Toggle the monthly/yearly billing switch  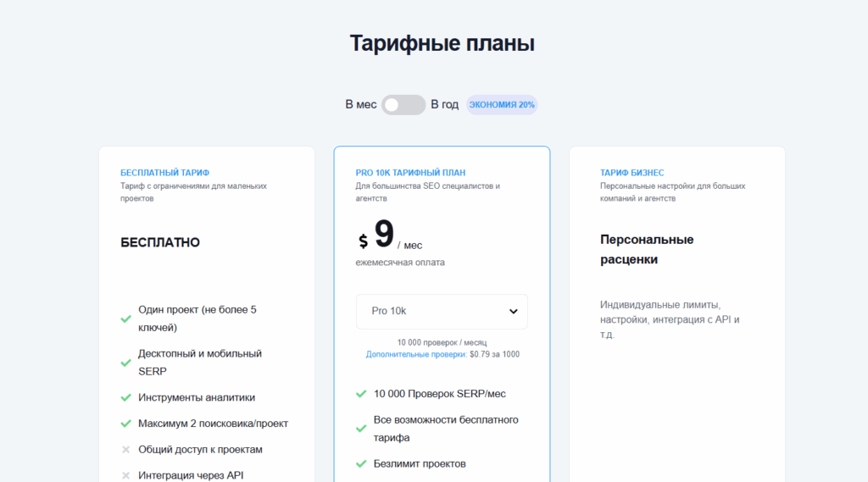[x=403, y=104]
